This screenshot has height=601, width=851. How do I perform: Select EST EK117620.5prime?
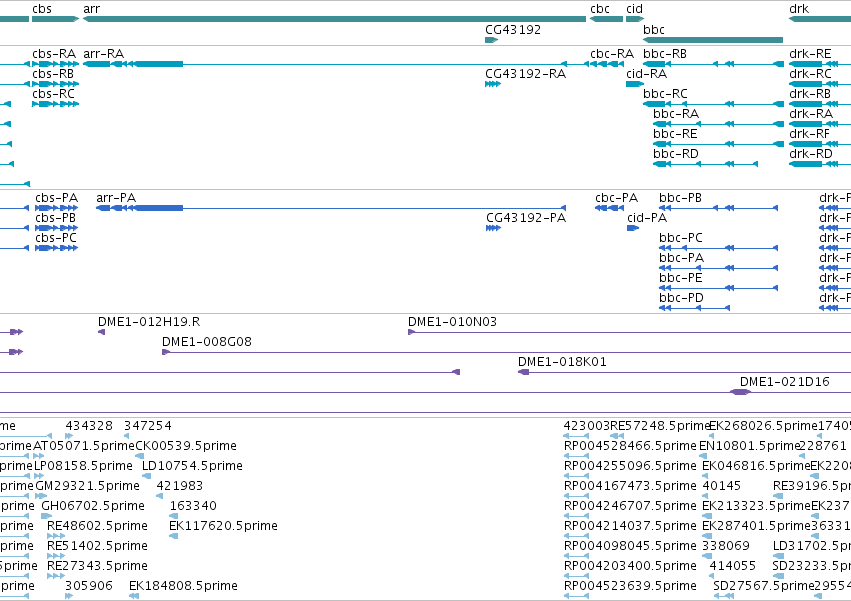(x=174, y=536)
